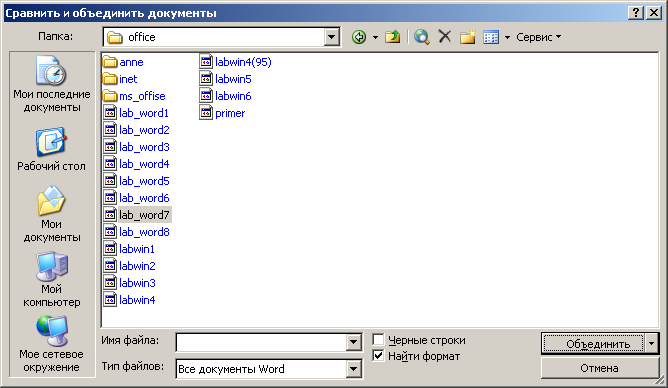This screenshot has width=668, height=388.
Task: Select the lab_word8 document
Action: click(x=136, y=232)
